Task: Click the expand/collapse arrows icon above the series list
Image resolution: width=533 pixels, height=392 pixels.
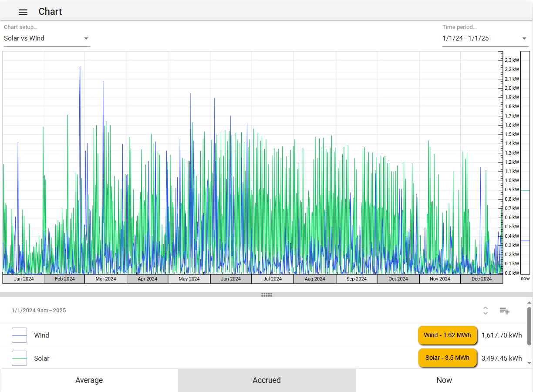Action: (x=486, y=311)
